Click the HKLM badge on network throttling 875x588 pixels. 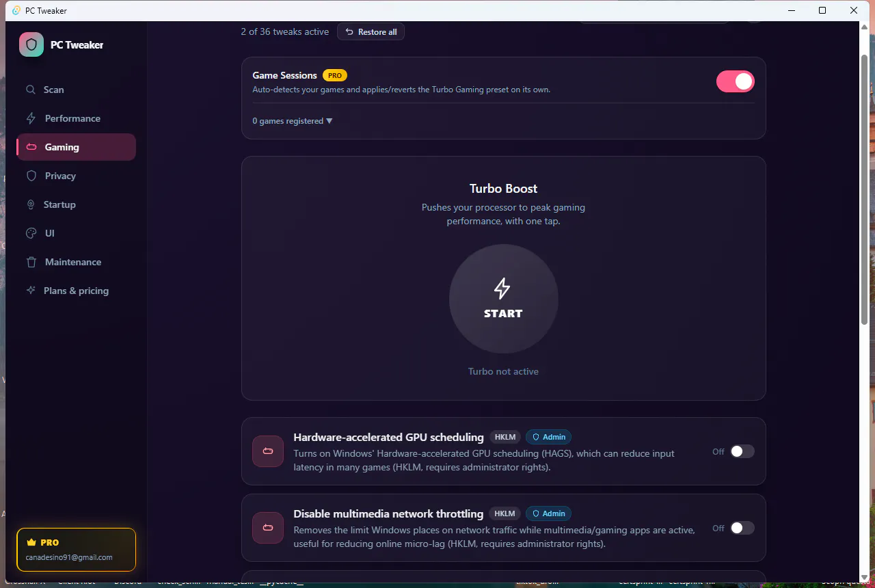[504, 513]
